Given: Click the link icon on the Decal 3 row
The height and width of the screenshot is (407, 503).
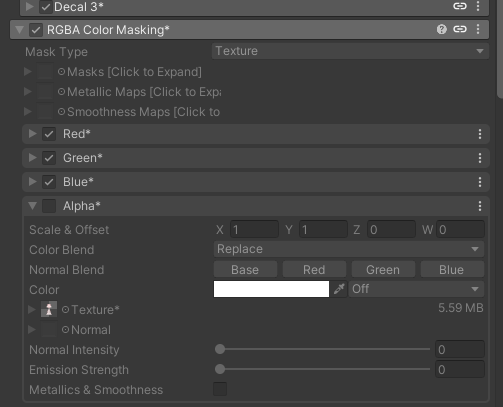Looking at the screenshot, I should 460,6.
